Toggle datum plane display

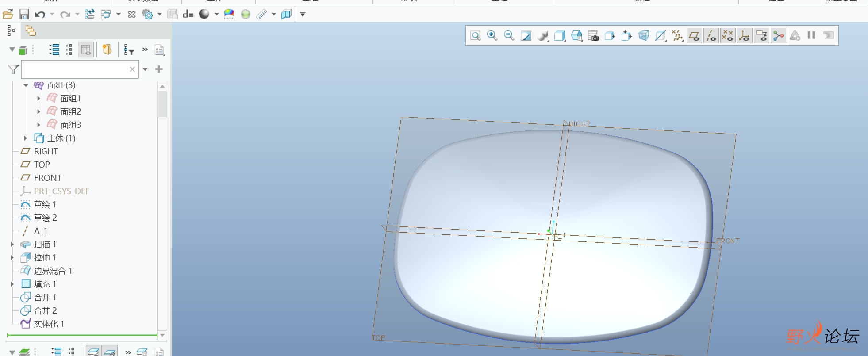(x=694, y=35)
